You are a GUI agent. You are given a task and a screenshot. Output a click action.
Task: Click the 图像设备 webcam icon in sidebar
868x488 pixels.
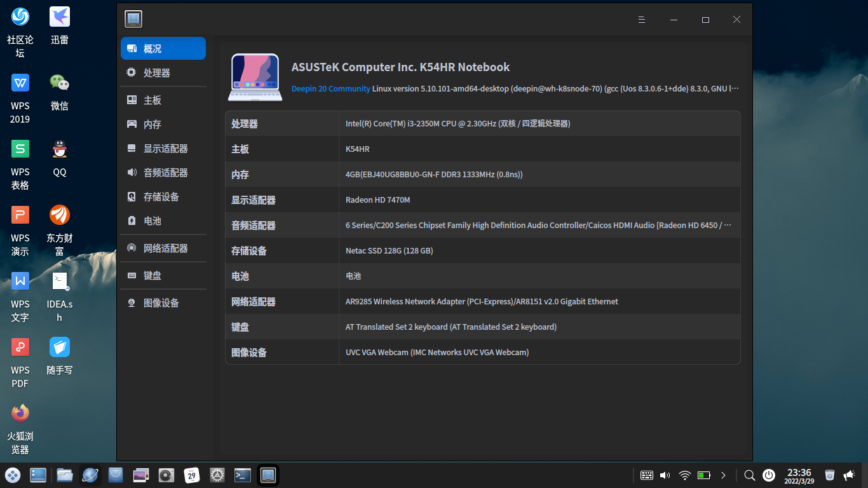click(132, 303)
